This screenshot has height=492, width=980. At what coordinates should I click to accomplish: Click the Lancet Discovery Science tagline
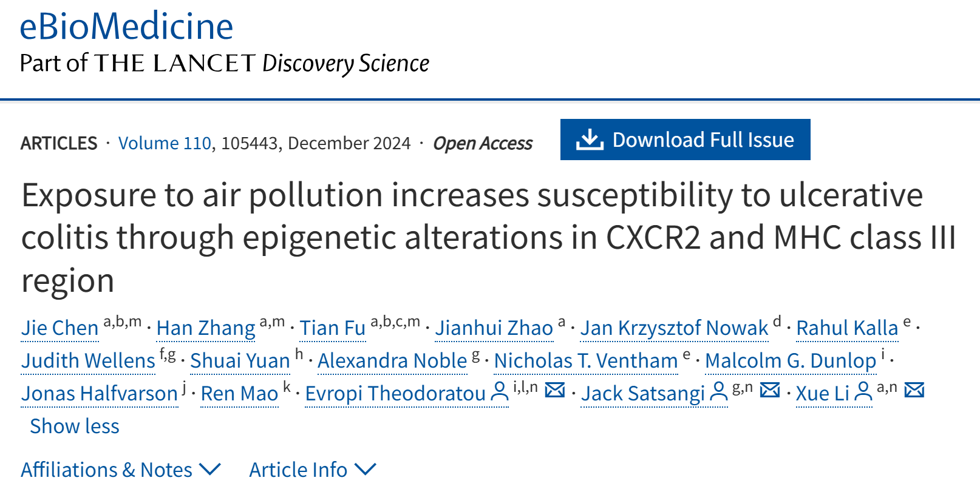point(225,63)
